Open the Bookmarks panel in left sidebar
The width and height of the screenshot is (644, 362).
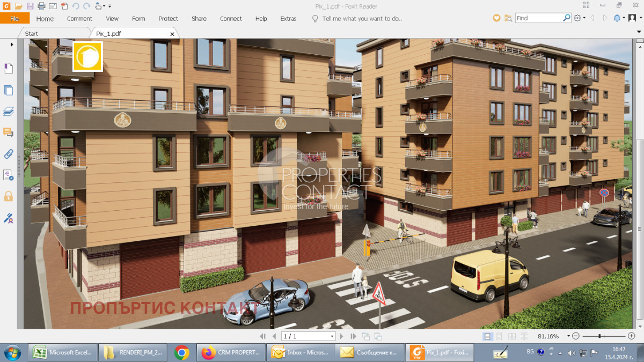9,68
